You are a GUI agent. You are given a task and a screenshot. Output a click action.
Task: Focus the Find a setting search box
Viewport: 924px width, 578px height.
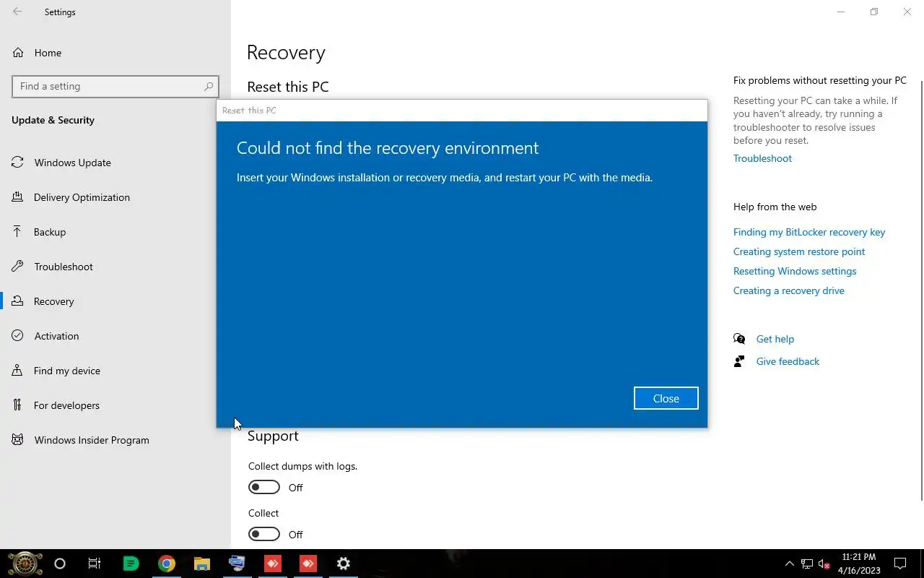tap(115, 86)
